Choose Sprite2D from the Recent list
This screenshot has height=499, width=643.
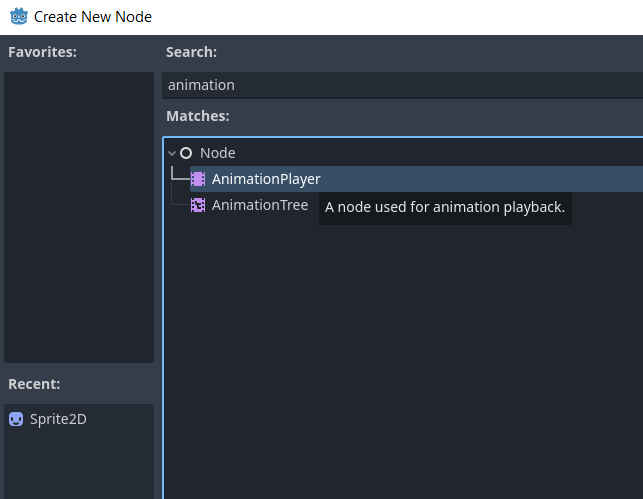tap(58, 419)
